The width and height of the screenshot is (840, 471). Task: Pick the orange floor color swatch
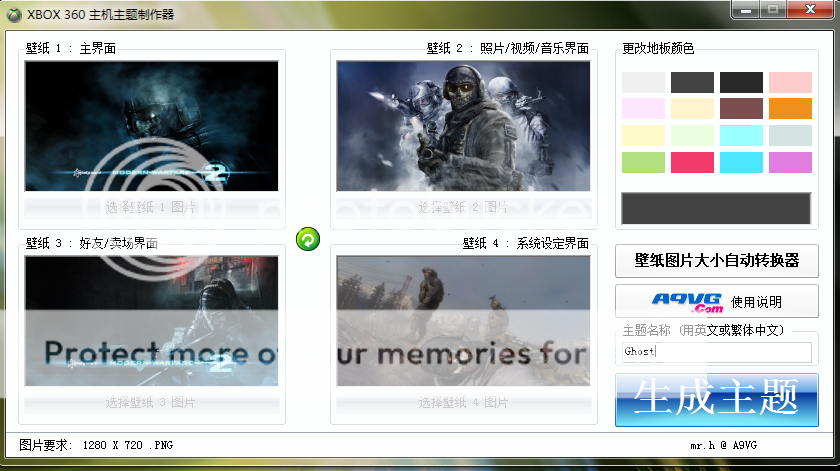coord(790,109)
